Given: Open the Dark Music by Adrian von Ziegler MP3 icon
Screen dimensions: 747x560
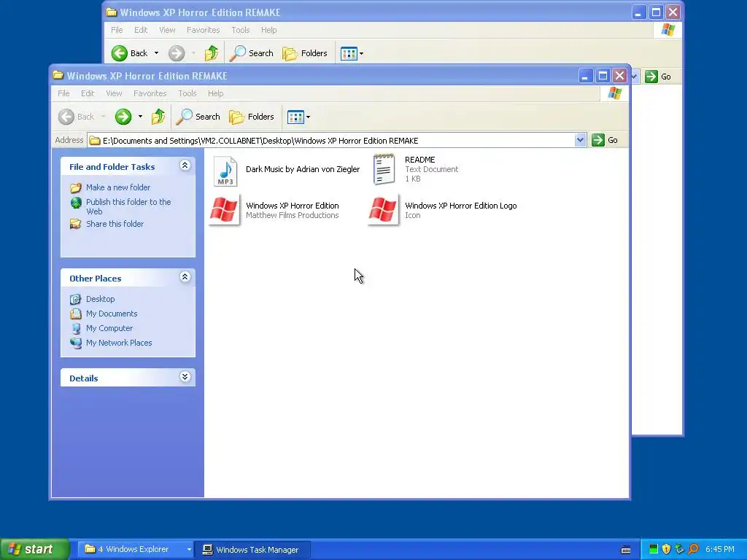Looking at the screenshot, I should tap(225, 171).
